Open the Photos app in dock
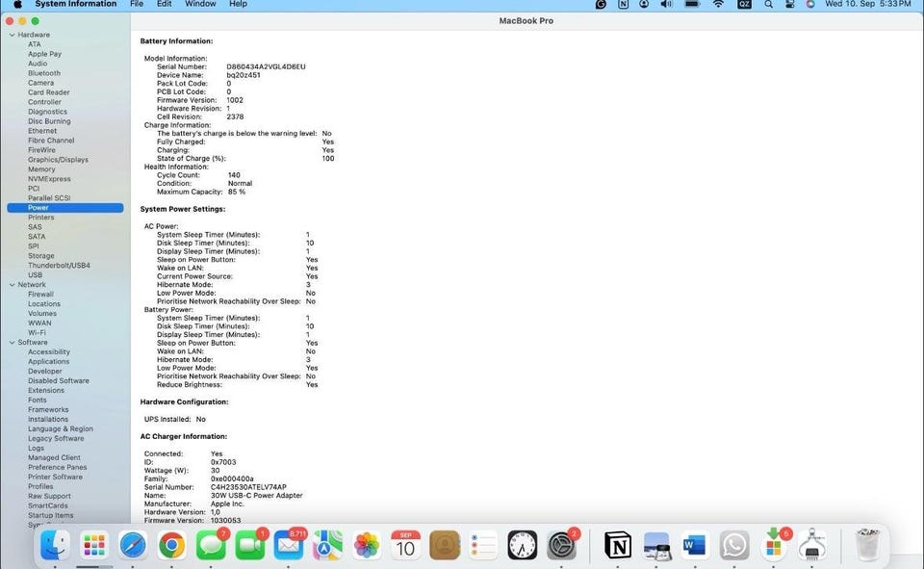Screen dimensions: 924x569 (367, 546)
